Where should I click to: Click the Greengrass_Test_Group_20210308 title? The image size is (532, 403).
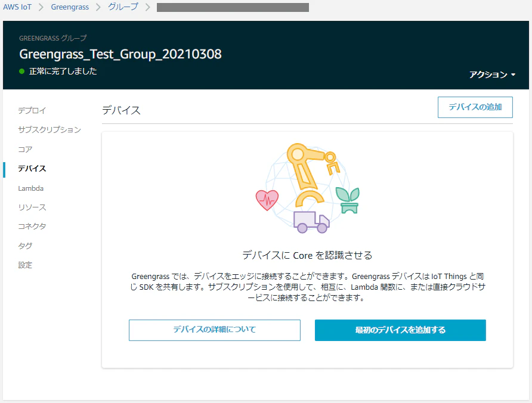[120, 54]
